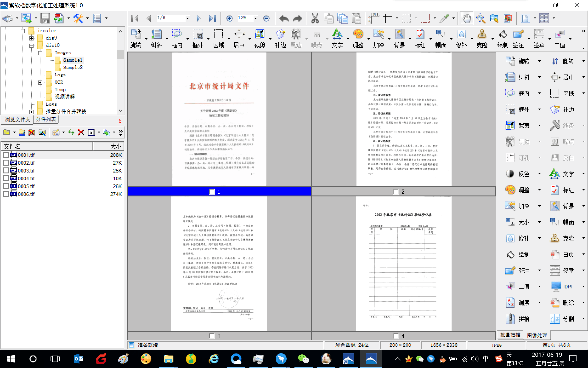Open dropdown arrow beside 旋转 in right panel
This screenshot has height=368, width=588.
pos(539,61)
